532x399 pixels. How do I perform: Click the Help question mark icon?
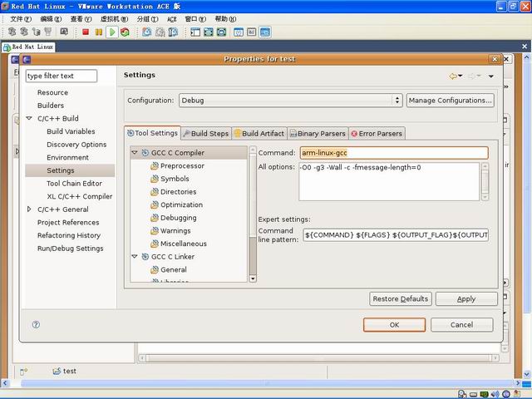[x=36, y=325]
